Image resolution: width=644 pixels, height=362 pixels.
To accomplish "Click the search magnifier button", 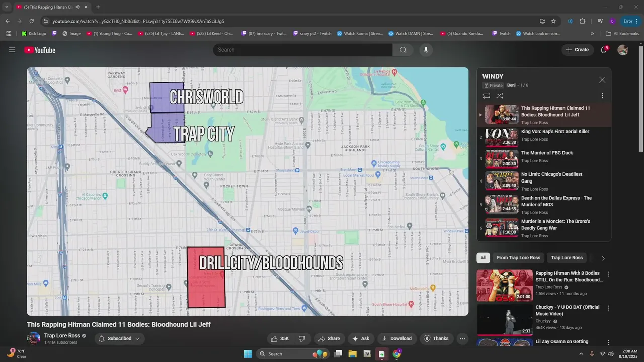I will coord(403,50).
